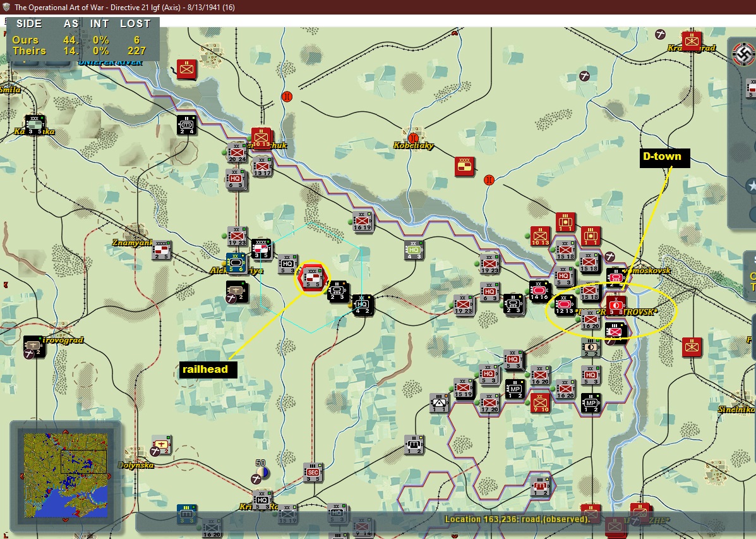Click the Dolynska town label
The height and width of the screenshot is (539, 756).
(136, 465)
